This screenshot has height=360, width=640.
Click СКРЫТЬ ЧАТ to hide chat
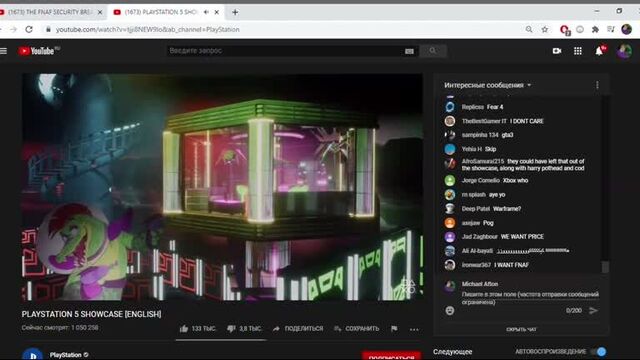[521, 329]
